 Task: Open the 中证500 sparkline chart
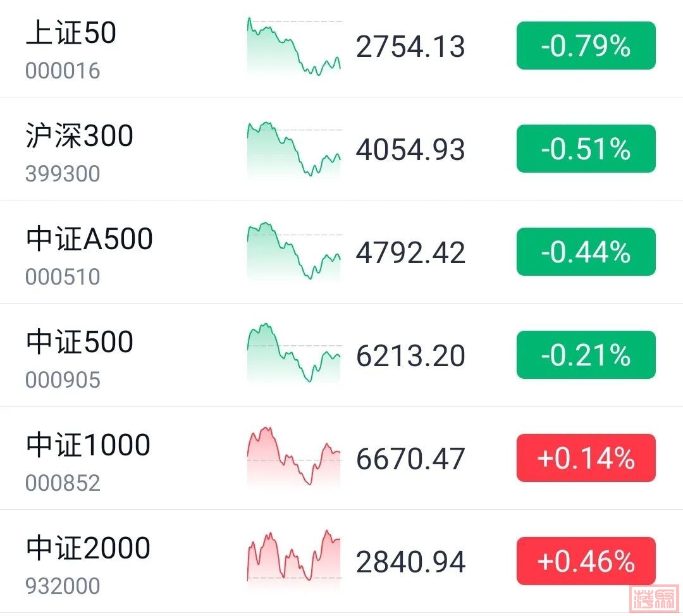[x=294, y=354]
